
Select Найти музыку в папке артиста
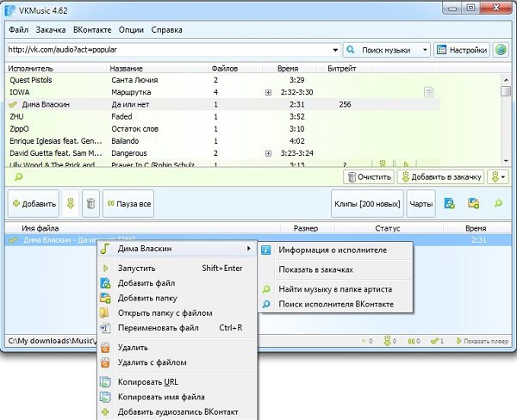pyautogui.click(x=335, y=289)
